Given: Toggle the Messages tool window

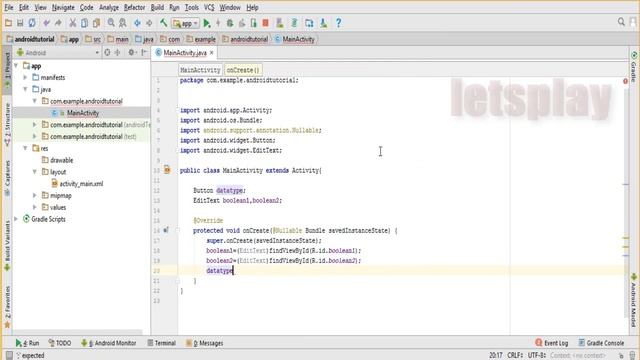Looking at the screenshot, I should (x=204, y=343).
